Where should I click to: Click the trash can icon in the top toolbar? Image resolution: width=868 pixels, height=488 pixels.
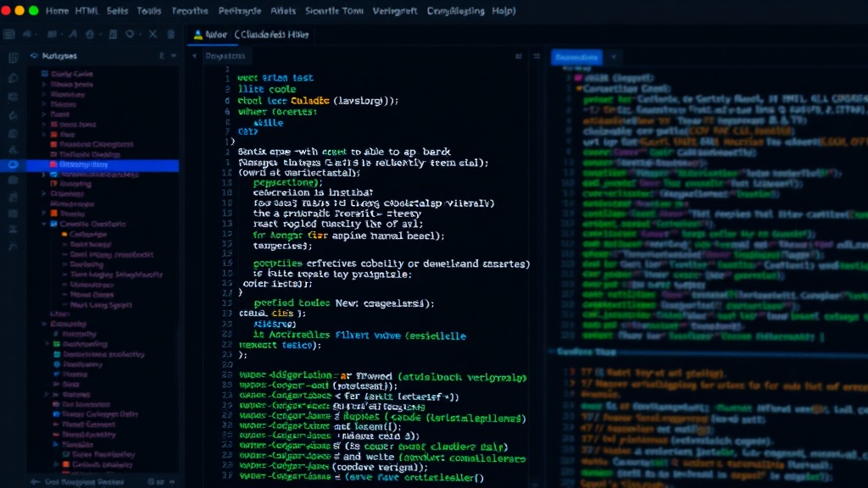coord(171,34)
